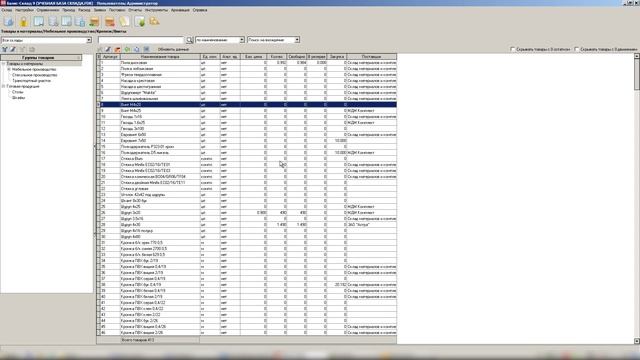Open the Склад menu
The image size is (640, 360).
(7, 10)
